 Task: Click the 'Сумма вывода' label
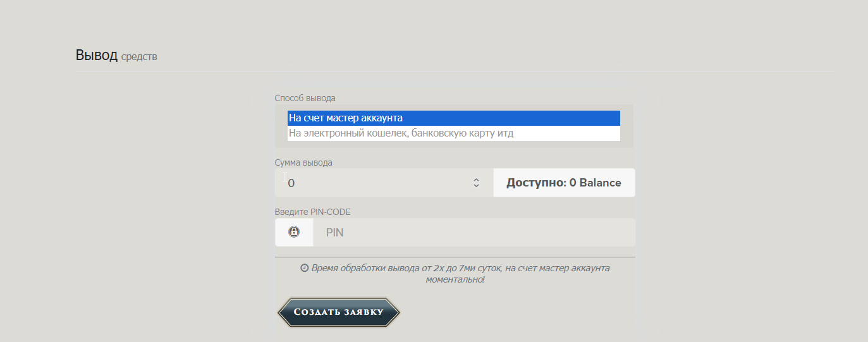tap(303, 162)
